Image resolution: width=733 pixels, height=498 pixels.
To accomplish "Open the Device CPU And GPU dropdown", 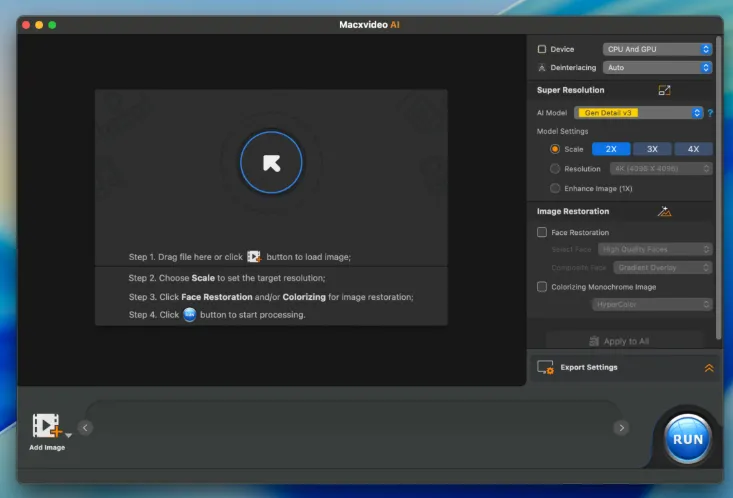I will coord(657,49).
